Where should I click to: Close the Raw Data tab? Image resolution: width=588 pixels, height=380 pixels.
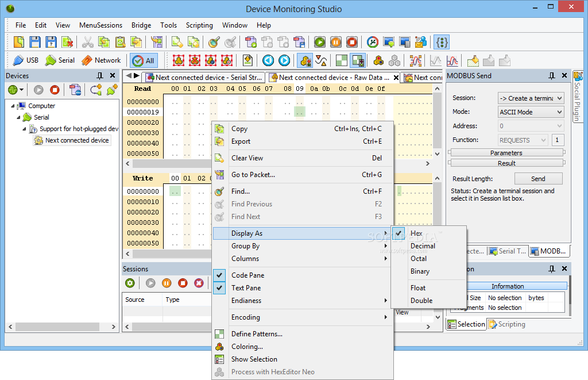[396, 78]
